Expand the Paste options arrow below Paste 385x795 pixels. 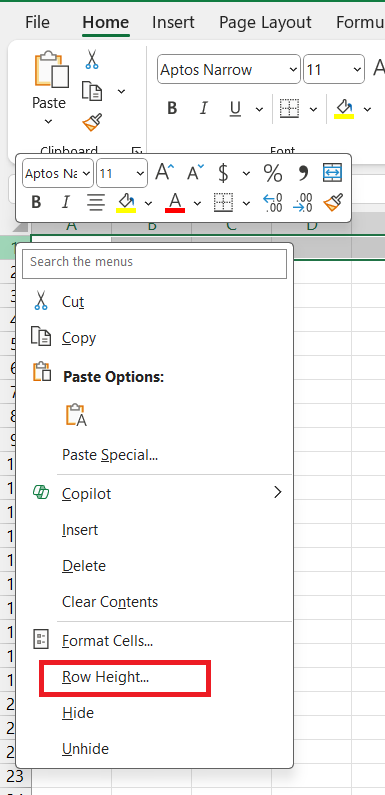[49, 122]
